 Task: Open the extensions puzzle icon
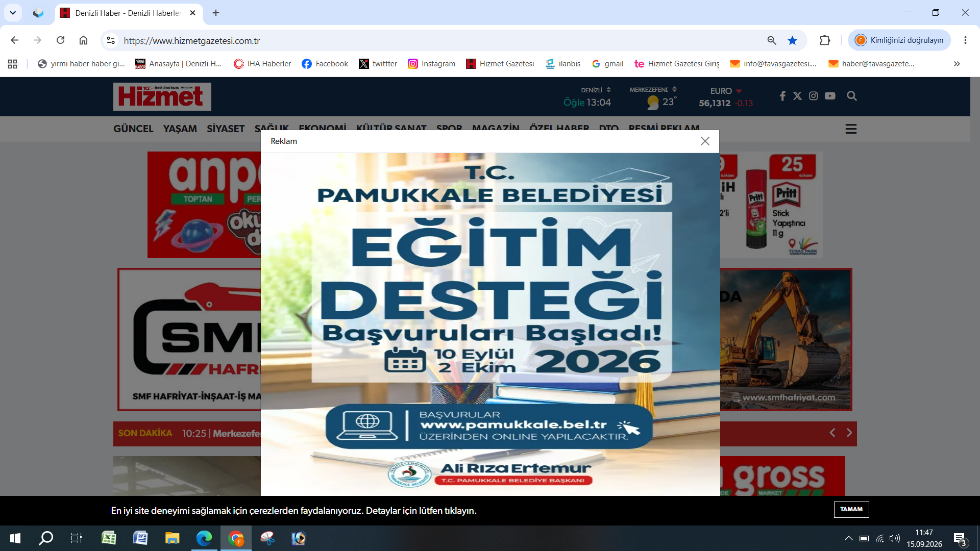click(x=825, y=40)
